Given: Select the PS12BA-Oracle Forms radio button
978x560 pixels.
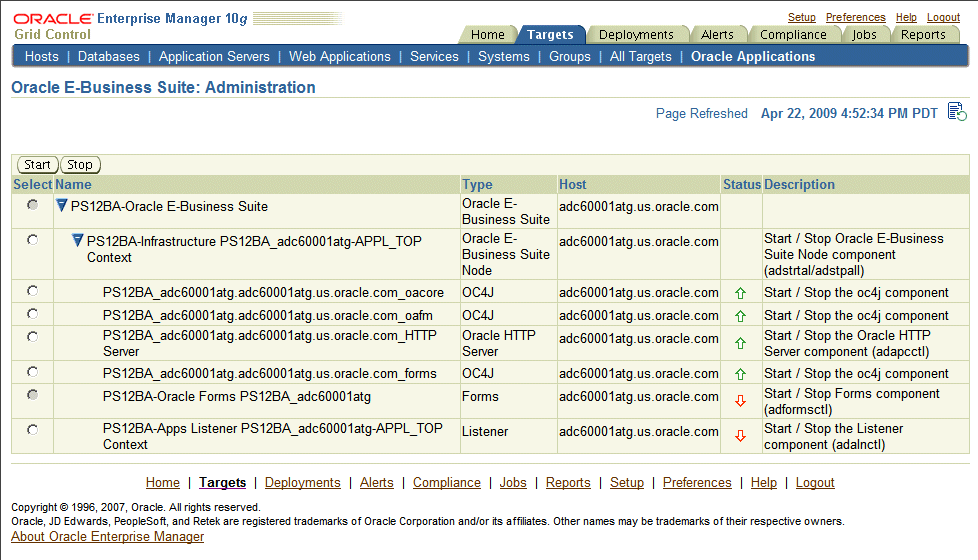Looking at the screenshot, I should tap(32, 395).
